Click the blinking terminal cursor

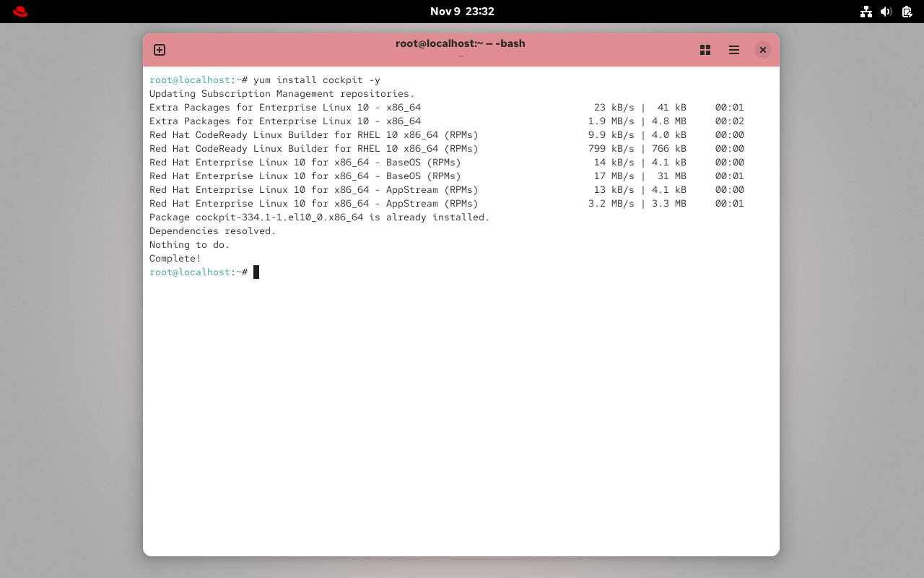pyautogui.click(x=256, y=272)
